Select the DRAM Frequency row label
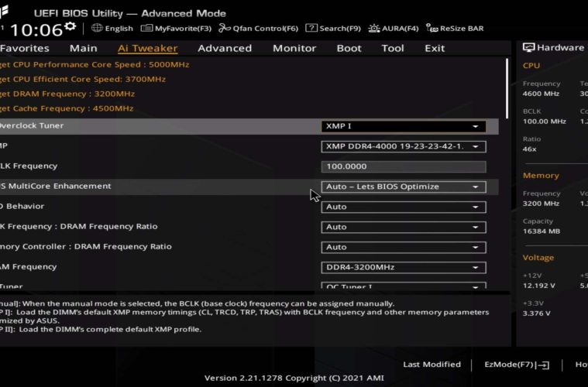The image size is (588, 387). click(x=28, y=267)
